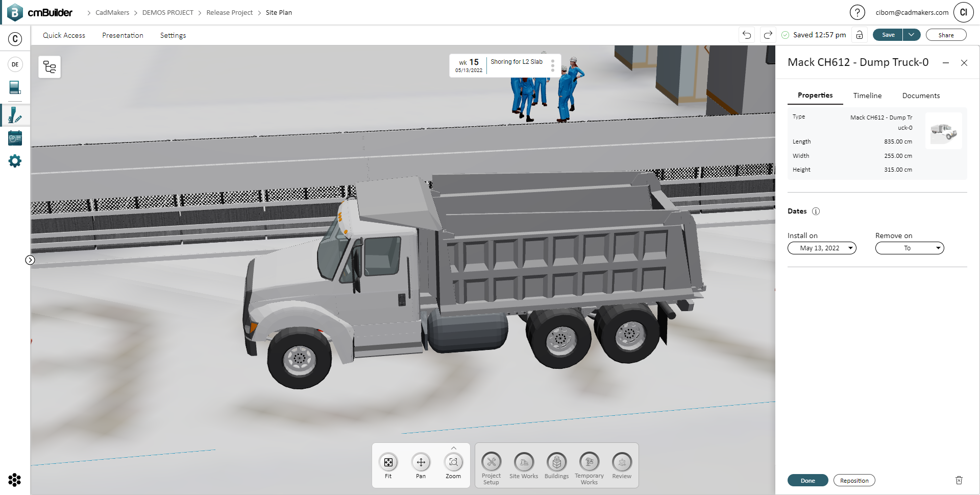This screenshot has height=495, width=980.
Task: Toggle the lock icon near Save
Action: 860,35
